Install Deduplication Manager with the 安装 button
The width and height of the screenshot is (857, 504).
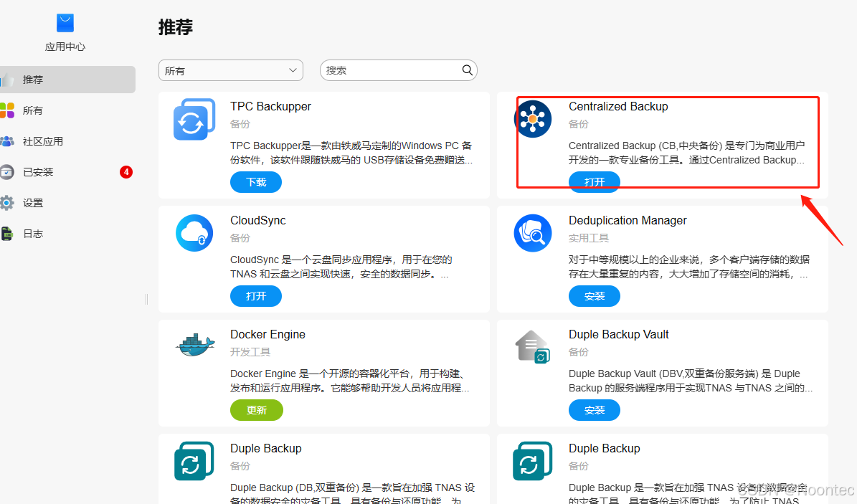594,296
